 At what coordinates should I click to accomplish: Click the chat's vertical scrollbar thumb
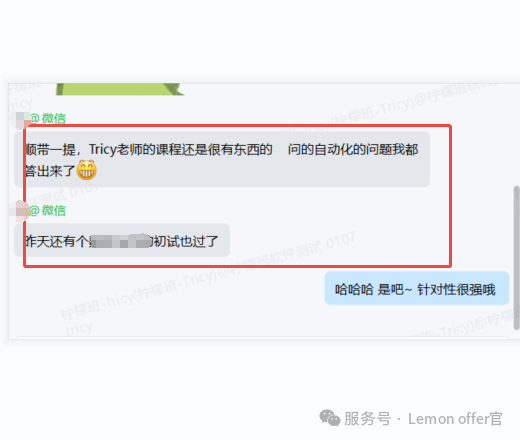tap(517, 258)
